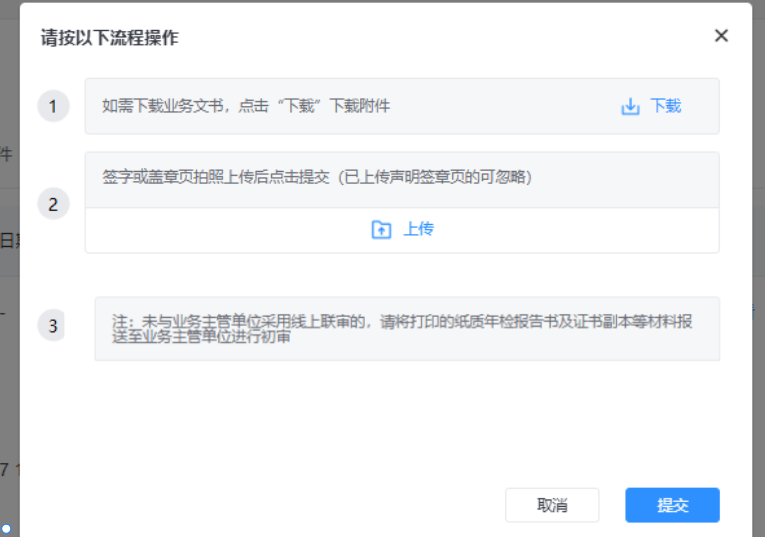Click the step 2 sign-and-upload instruction text

click(317, 178)
